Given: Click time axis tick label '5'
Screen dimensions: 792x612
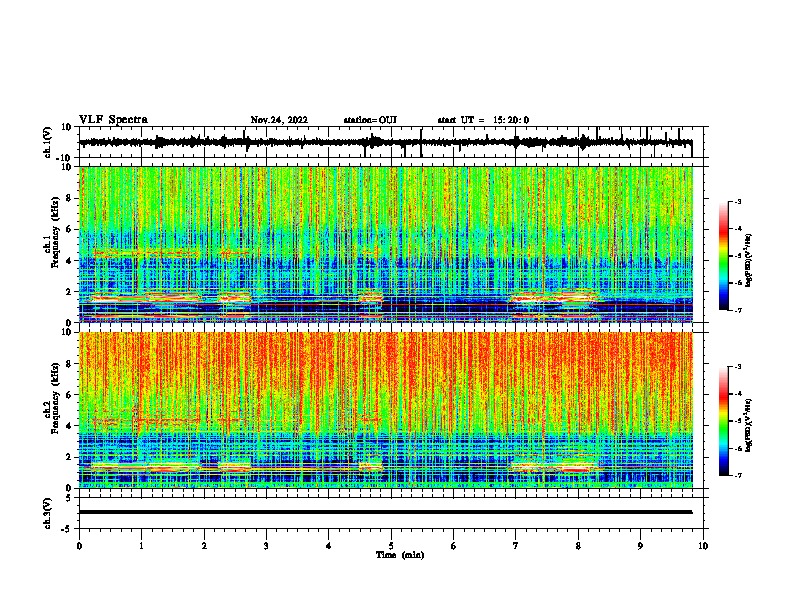Looking at the screenshot, I should click(x=391, y=546).
